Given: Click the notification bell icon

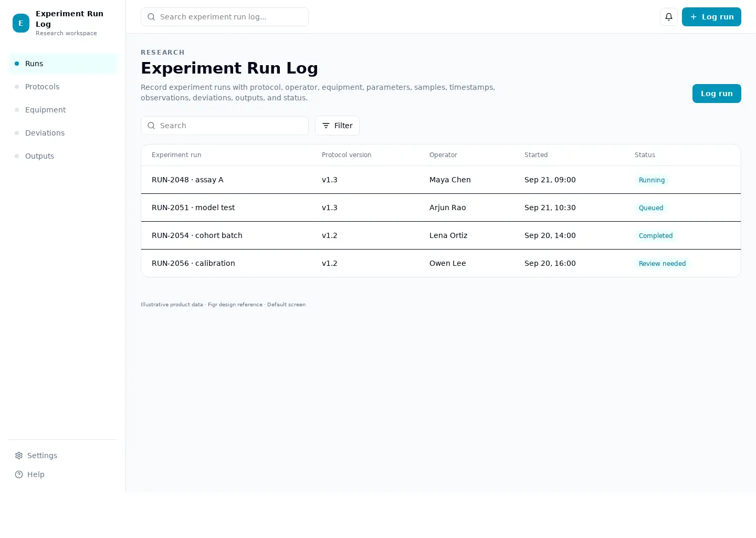Looking at the screenshot, I should click(x=669, y=17).
